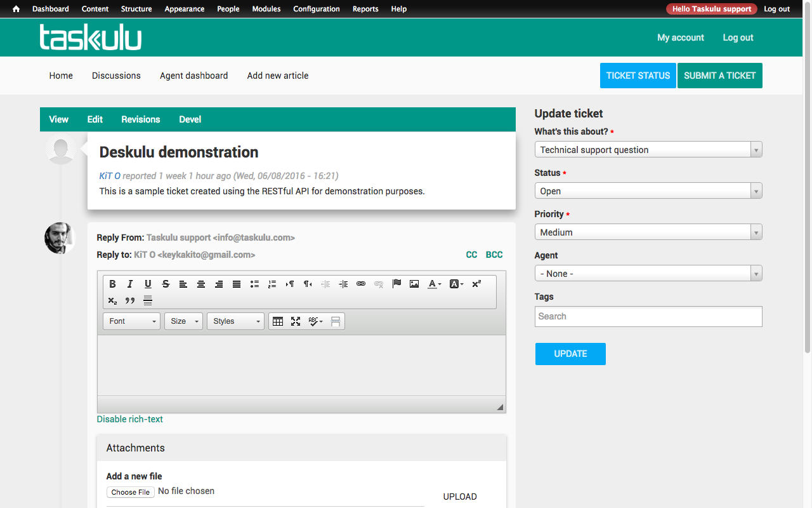Set text direction left-to-right
The width and height of the screenshot is (812, 508).
290,284
